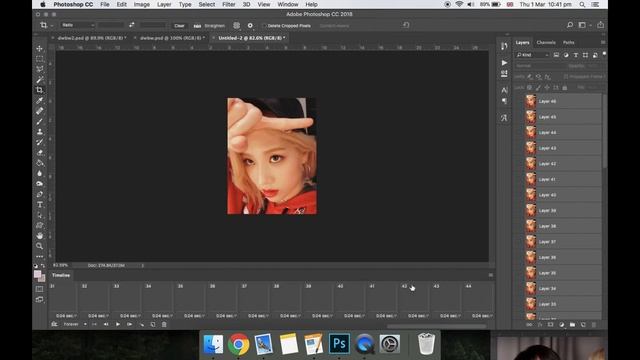Toggle Propagate Frame 1 checkbox

click(566, 76)
